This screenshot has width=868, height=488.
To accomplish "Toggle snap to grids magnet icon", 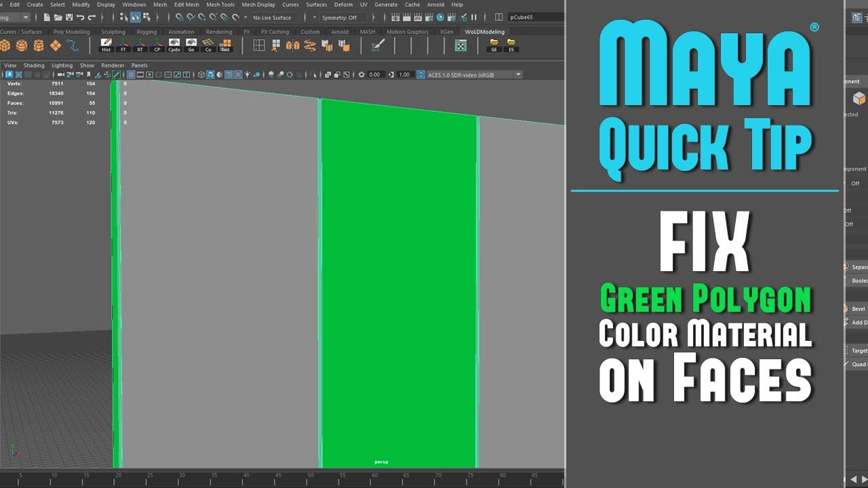I will pos(179,17).
